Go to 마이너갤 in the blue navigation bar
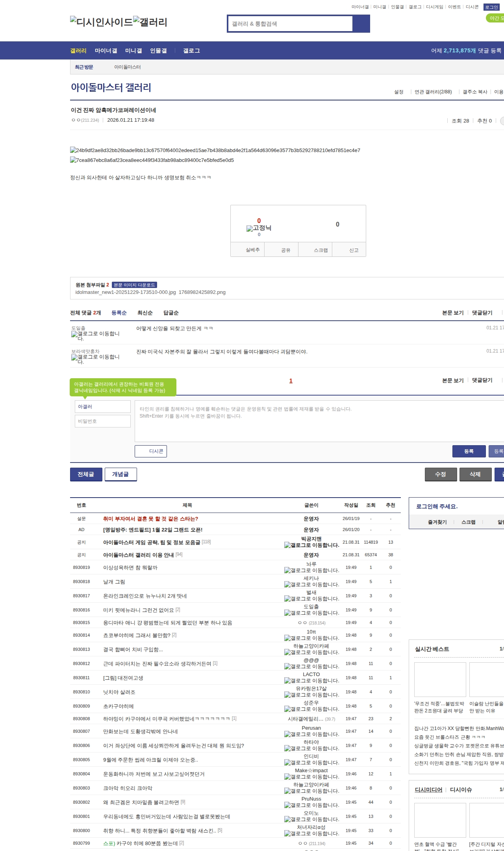Viewport: 504px width, 851px height. click(106, 51)
